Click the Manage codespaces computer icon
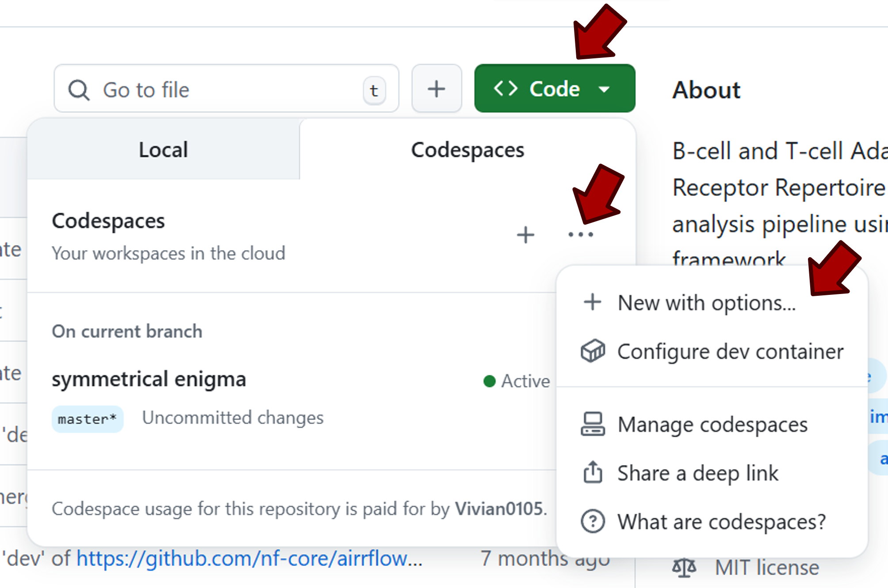 (593, 424)
